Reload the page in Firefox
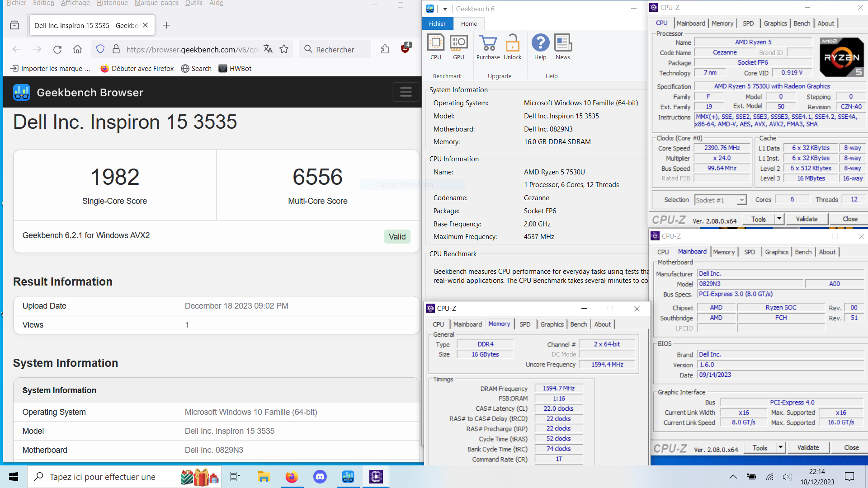Image resolution: width=868 pixels, height=488 pixels. [57, 49]
